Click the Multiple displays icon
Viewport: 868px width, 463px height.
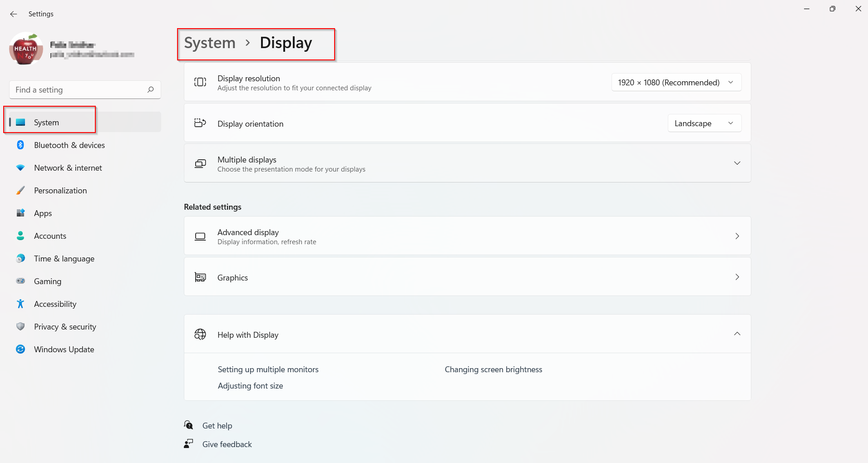tap(200, 163)
